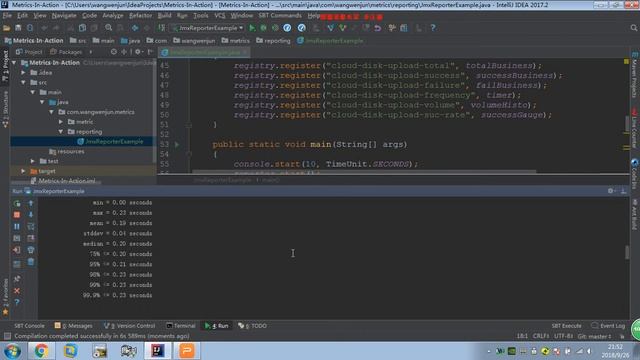Run JmxReporterExample with green play icon

(252, 28)
